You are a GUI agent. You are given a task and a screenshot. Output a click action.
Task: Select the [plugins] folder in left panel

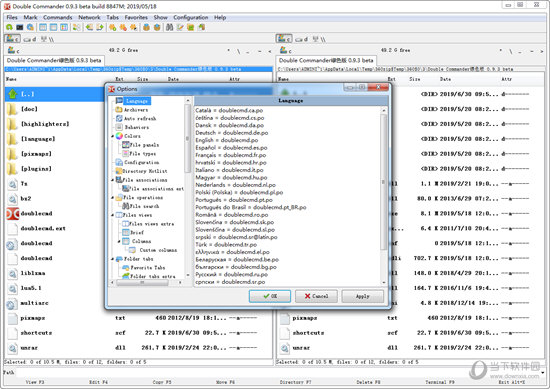click(x=36, y=169)
